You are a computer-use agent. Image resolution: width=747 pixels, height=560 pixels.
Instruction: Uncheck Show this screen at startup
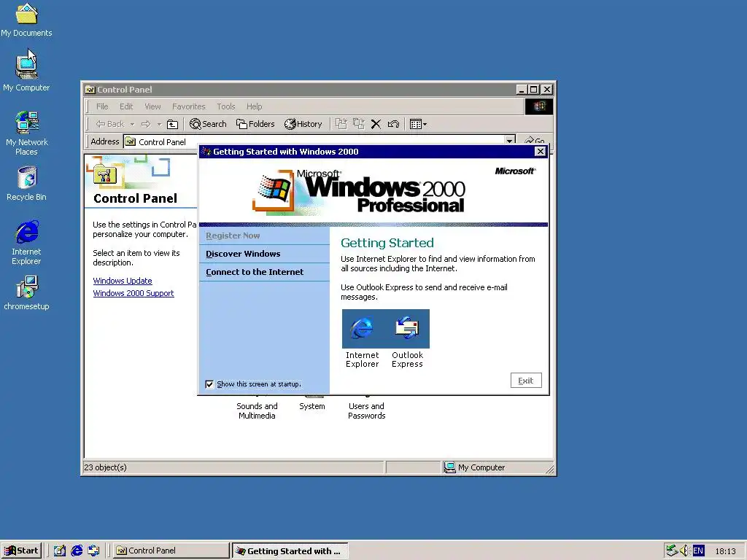[x=209, y=384]
